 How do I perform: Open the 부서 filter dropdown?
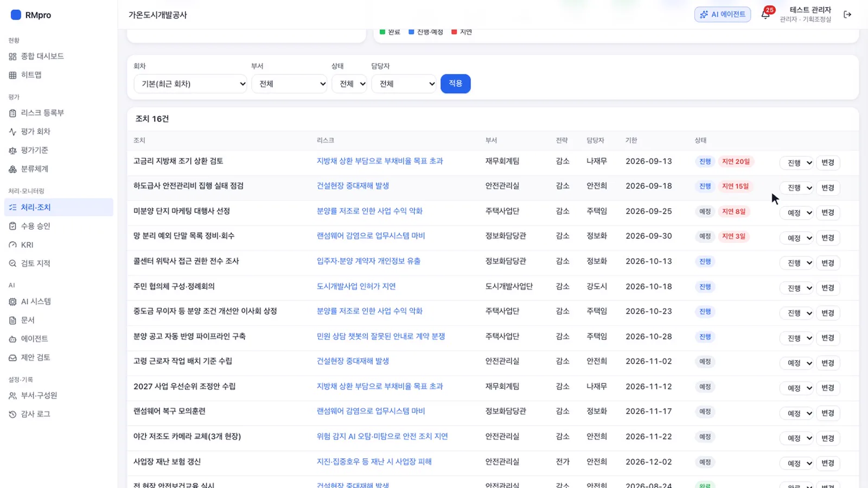(x=289, y=84)
